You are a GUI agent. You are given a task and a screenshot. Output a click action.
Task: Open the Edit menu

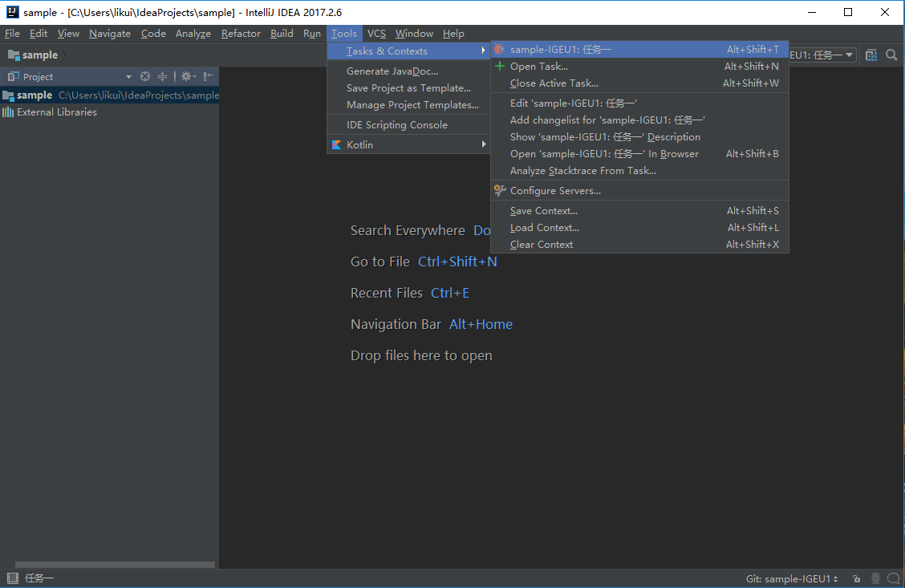click(x=38, y=34)
